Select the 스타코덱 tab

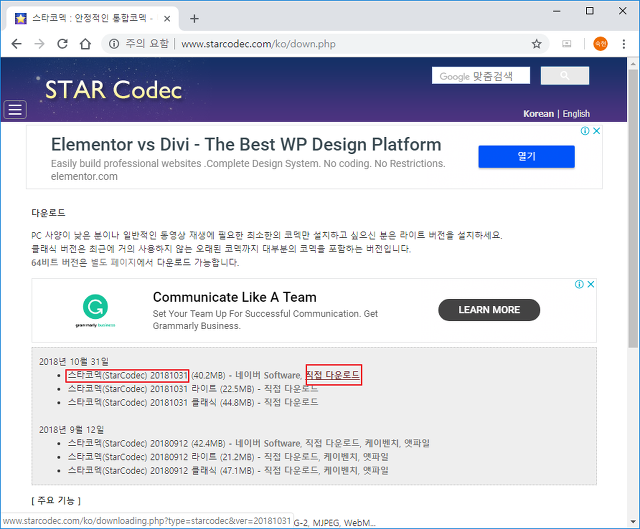tap(90, 18)
